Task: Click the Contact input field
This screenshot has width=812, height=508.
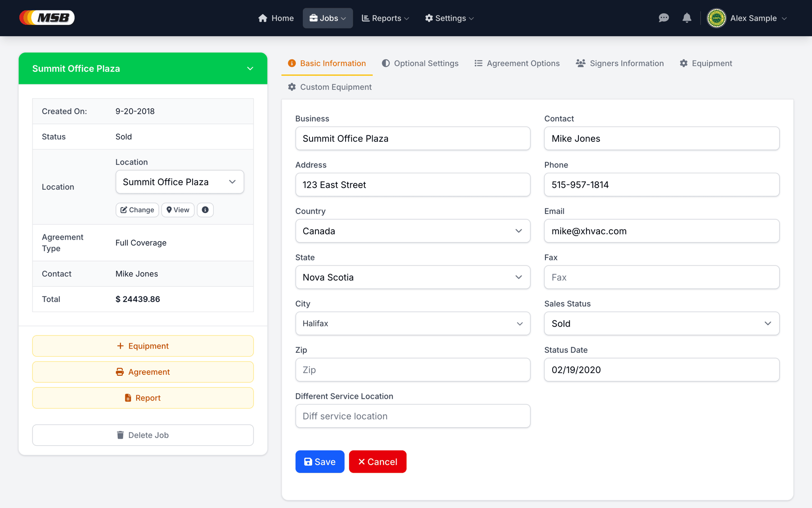Action: [x=662, y=139]
